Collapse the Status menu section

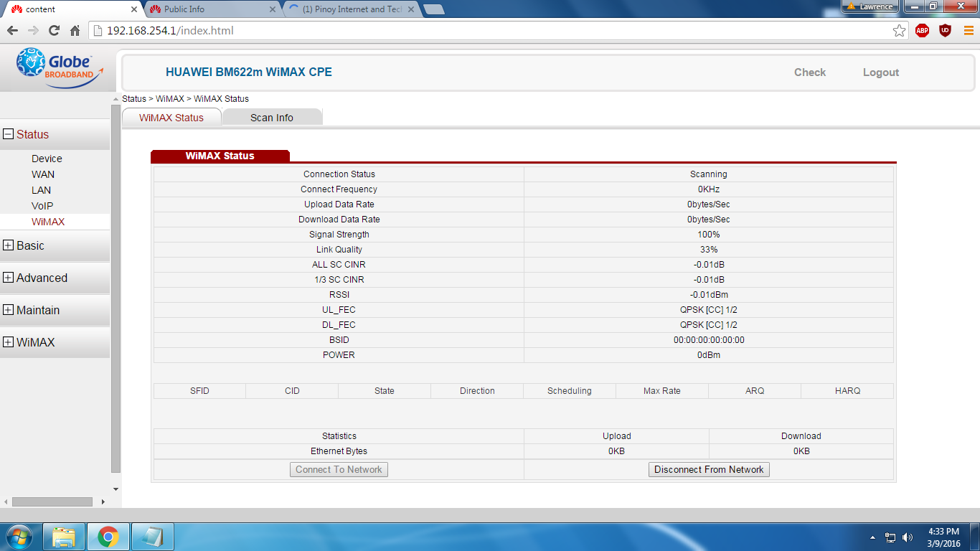click(9, 134)
